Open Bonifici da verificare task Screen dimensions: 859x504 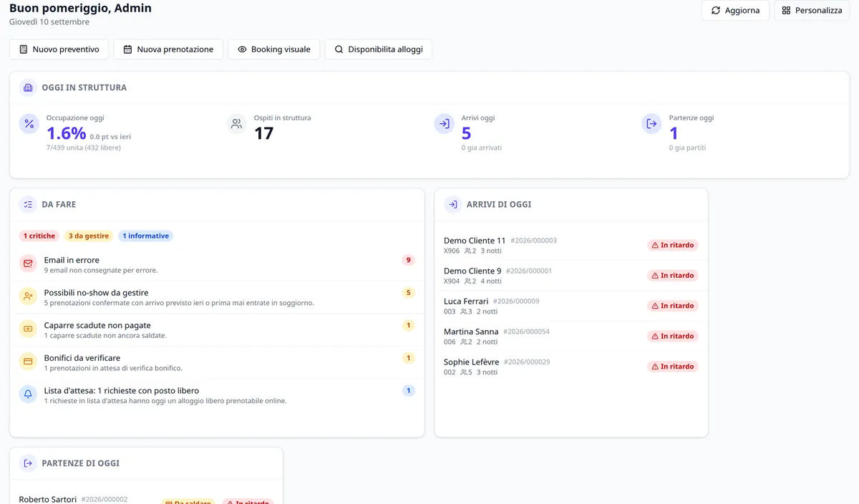[x=217, y=362]
